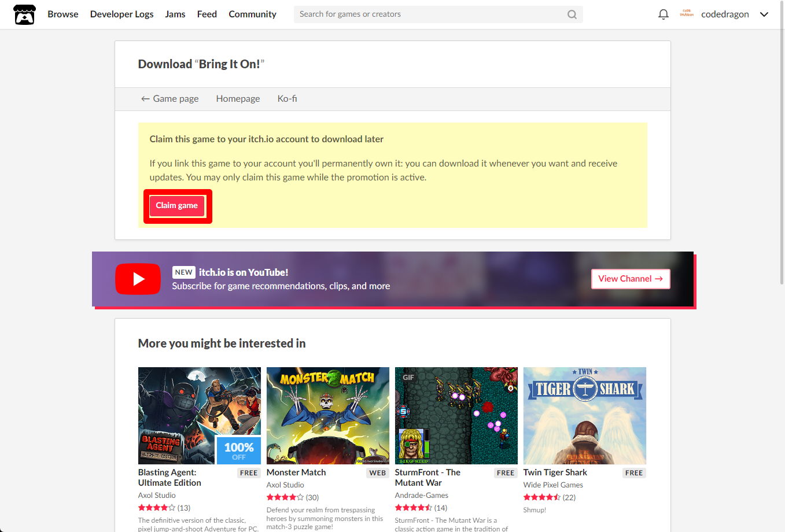The height and width of the screenshot is (532, 785).
Task: Click the Claim game button
Action: 177,206
